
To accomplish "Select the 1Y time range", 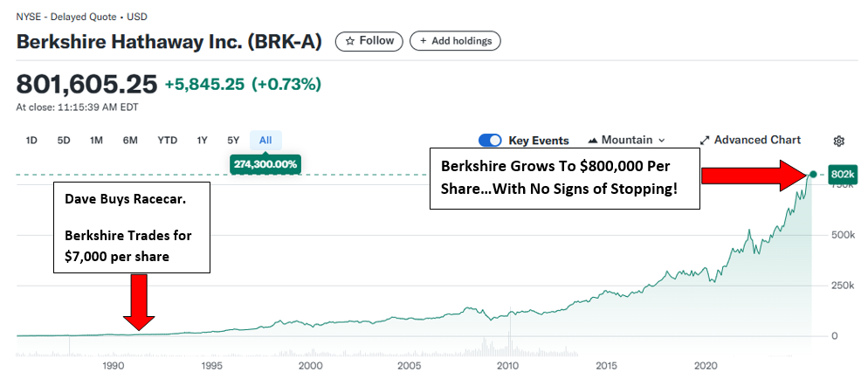I will tap(202, 141).
